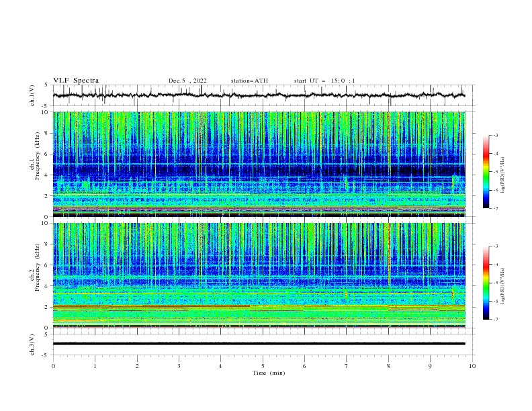Click the "-3" tick on lower colorbar

(496, 246)
